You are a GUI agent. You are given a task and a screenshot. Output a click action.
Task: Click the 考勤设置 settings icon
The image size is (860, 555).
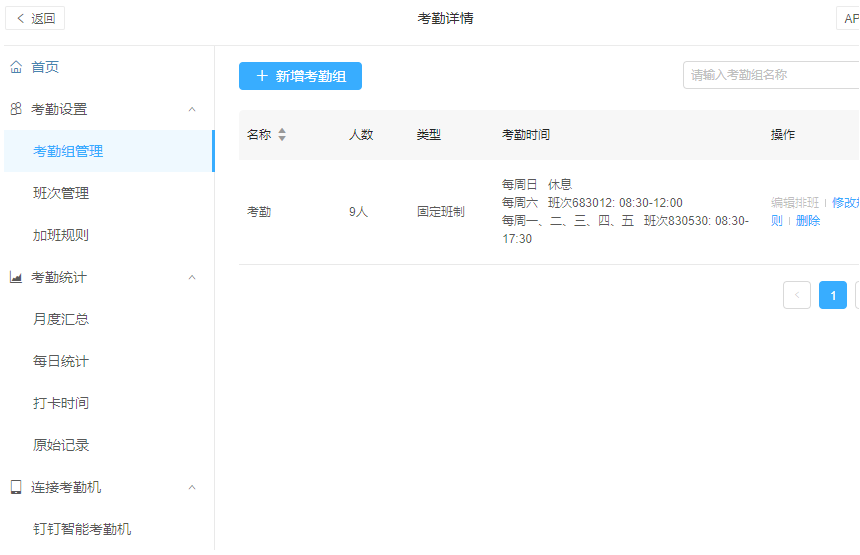(16, 109)
